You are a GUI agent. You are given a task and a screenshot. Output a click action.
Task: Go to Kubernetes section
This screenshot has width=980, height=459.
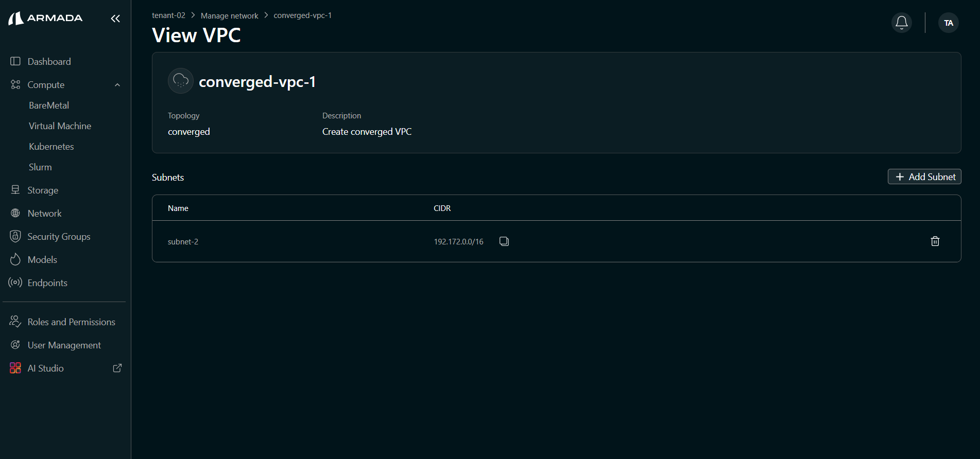51,146
